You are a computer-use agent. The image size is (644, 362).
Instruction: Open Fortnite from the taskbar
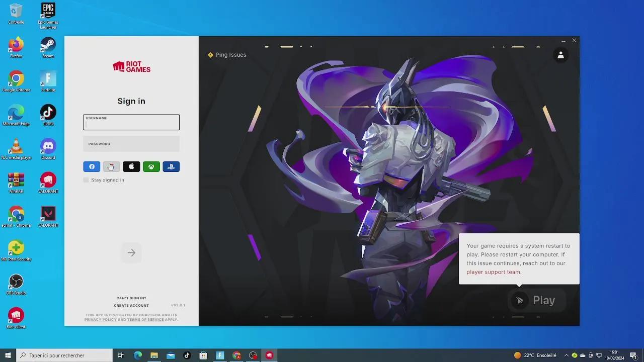coord(220,355)
